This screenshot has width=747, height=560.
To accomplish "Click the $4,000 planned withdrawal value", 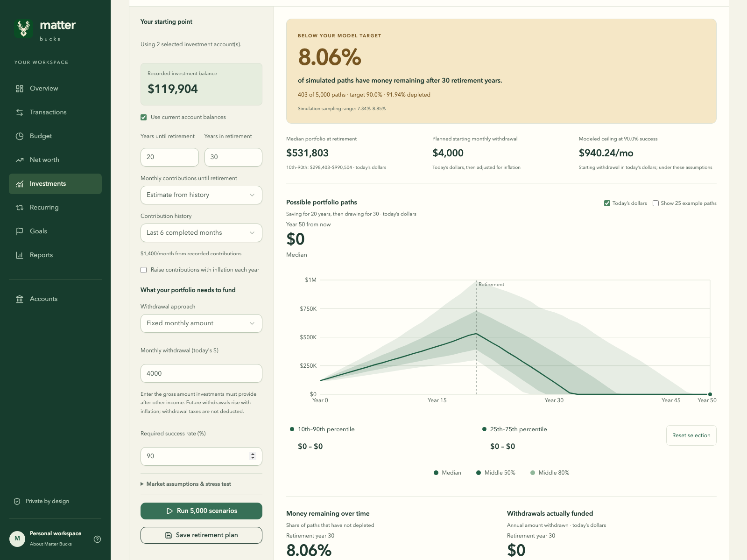I will point(448,153).
